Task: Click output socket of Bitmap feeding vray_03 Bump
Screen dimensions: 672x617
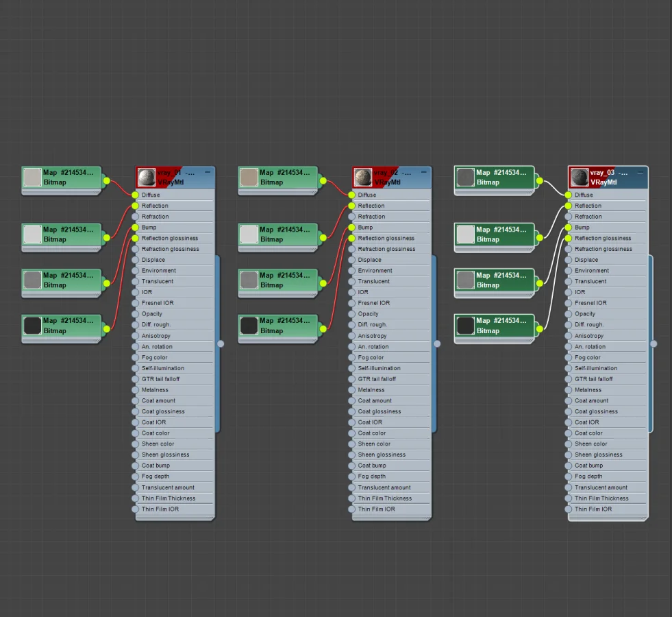Action: pyautogui.click(x=540, y=283)
